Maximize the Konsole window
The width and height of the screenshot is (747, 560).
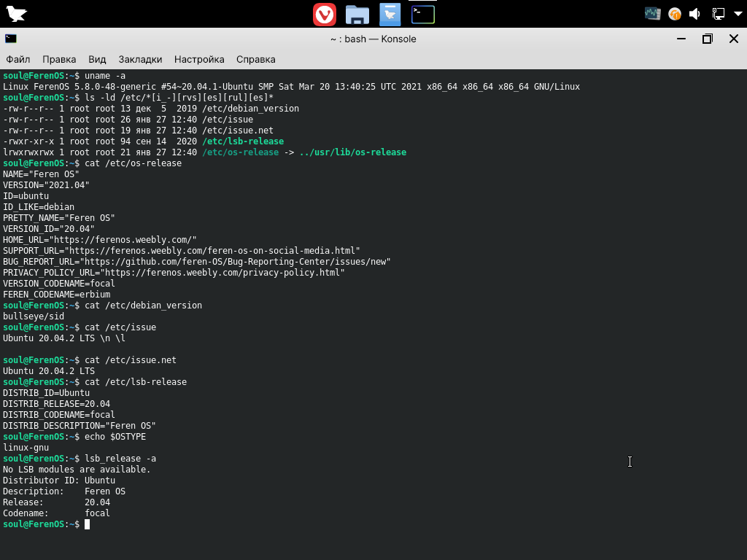(x=708, y=39)
